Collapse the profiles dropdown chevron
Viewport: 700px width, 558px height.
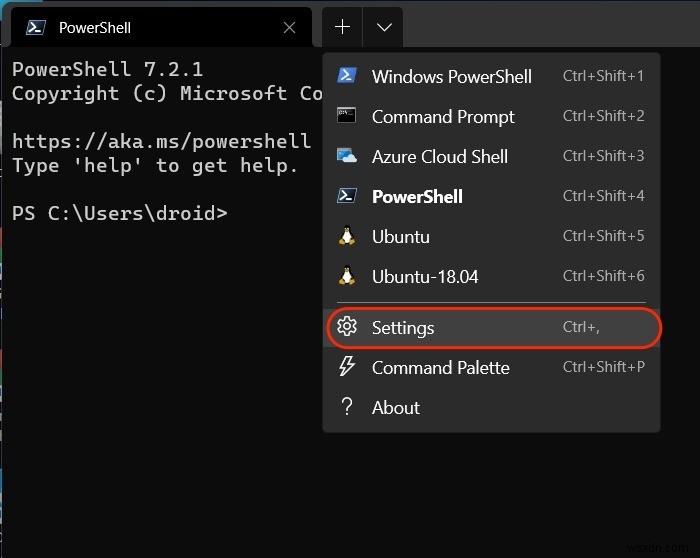click(x=384, y=27)
